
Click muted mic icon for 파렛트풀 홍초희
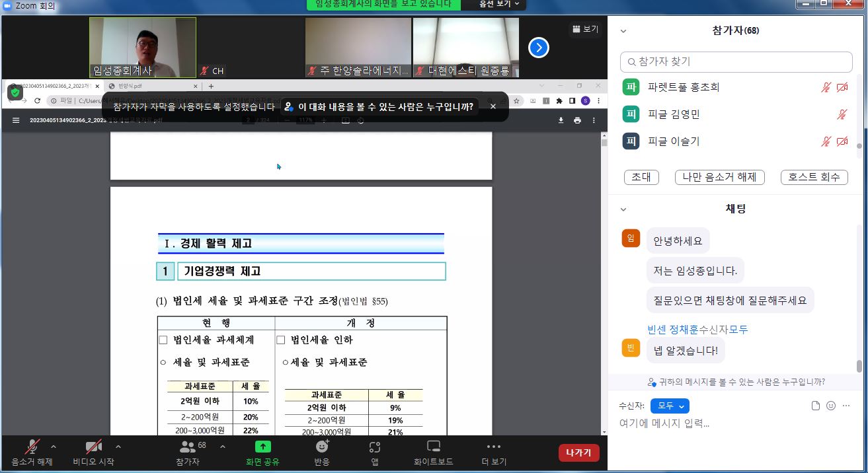(x=826, y=87)
